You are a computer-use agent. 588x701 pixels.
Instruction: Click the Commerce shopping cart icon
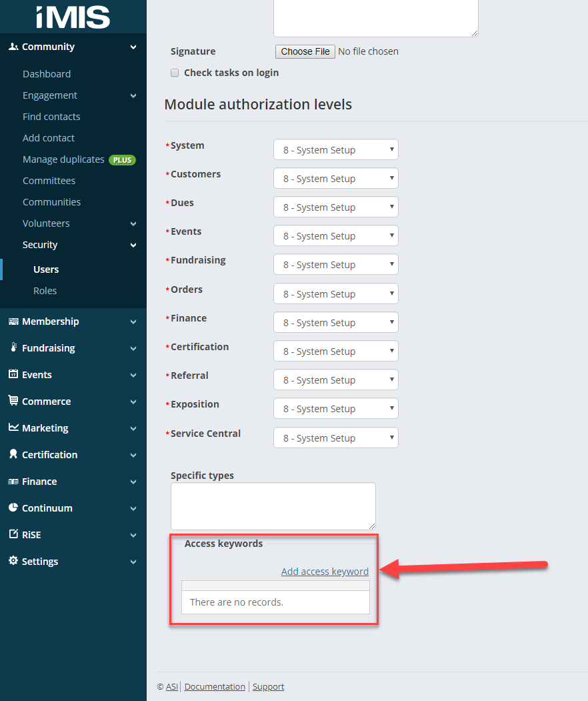tap(13, 402)
